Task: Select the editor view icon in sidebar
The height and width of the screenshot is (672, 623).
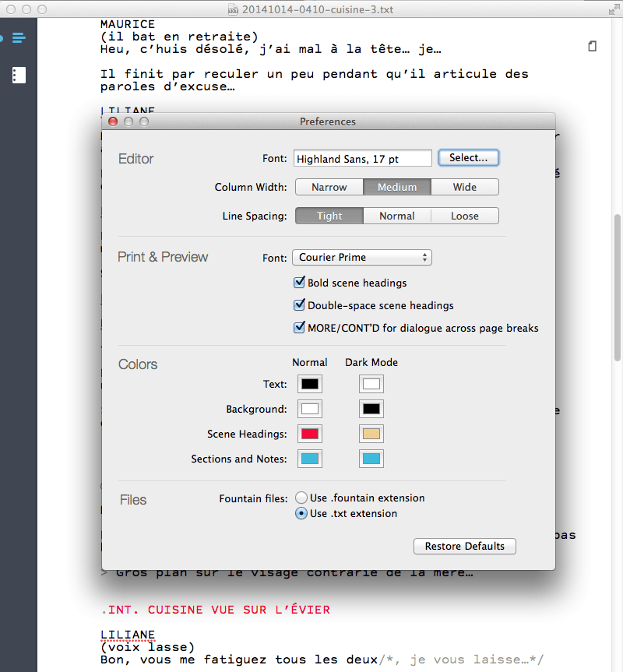Action: (19, 37)
